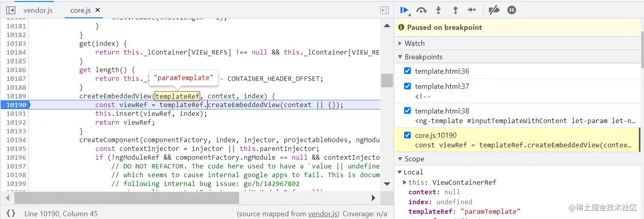
Task: Click the const contextInjector code line
Action: tap(207, 149)
